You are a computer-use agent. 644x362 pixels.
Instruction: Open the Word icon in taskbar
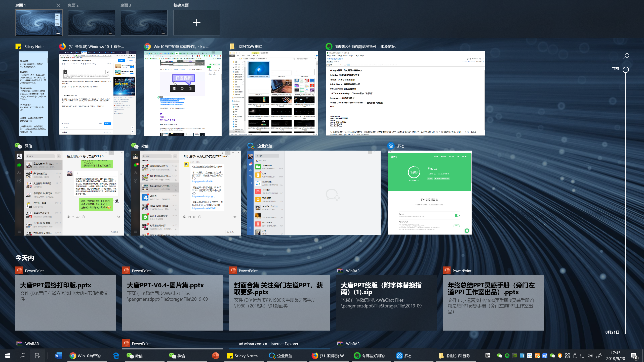(58, 355)
